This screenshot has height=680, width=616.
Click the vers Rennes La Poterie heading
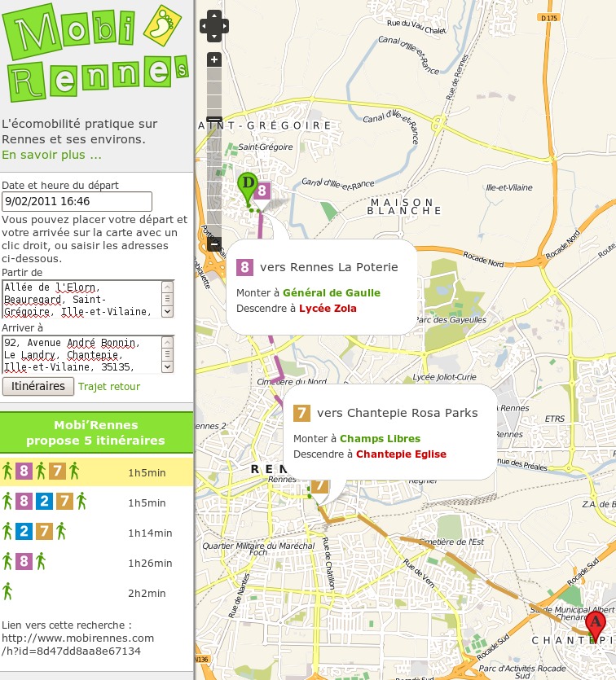329,267
